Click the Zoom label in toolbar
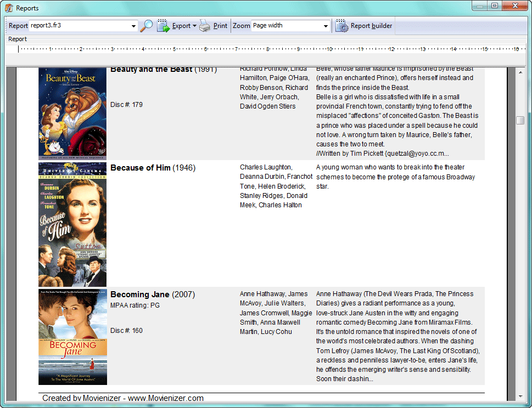 [241, 26]
